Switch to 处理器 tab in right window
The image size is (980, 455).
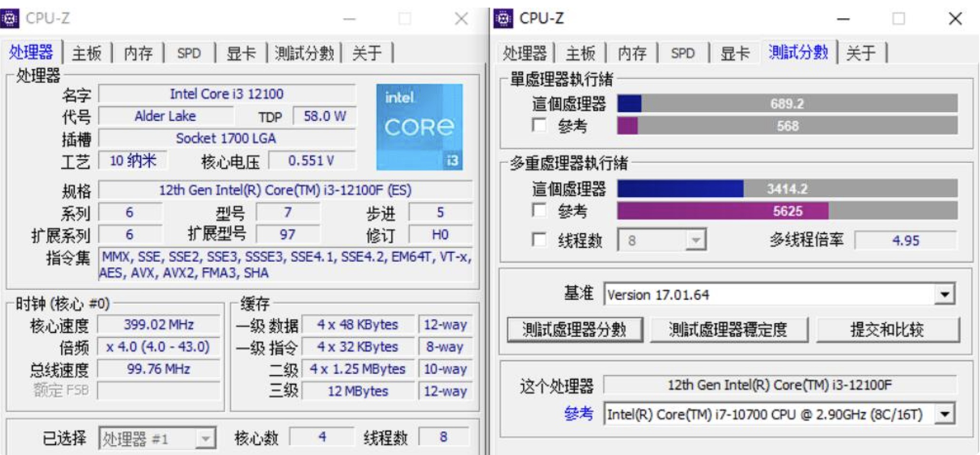(525, 53)
